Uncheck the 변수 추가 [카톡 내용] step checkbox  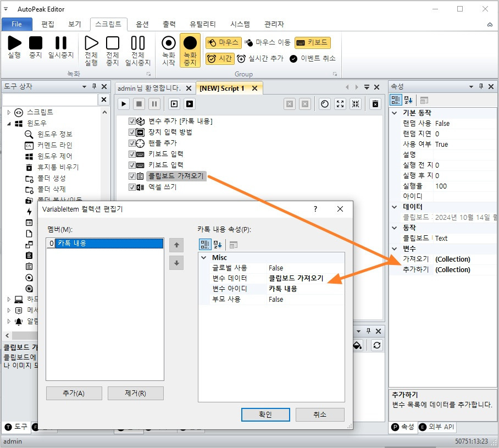pyautogui.click(x=132, y=121)
